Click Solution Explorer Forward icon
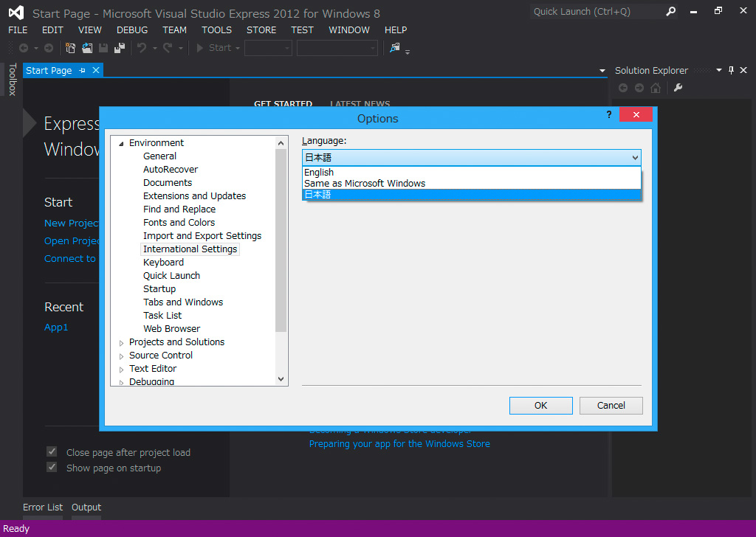The image size is (756, 537). [x=639, y=88]
